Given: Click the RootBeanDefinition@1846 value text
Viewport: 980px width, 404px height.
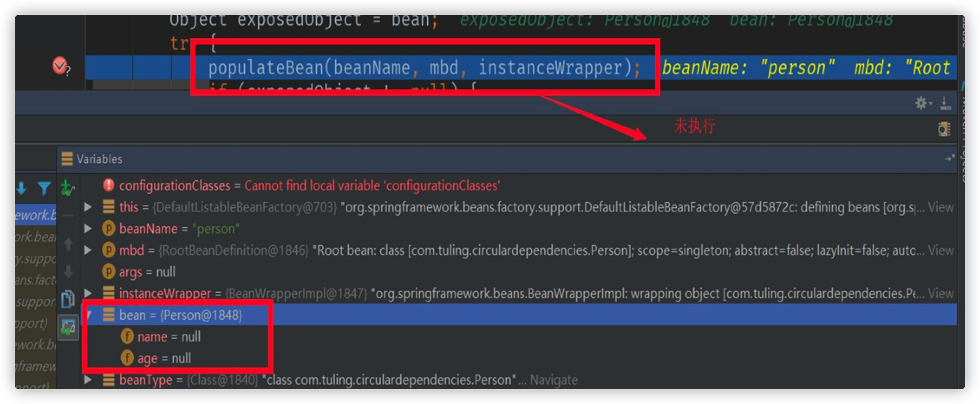Looking at the screenshot, I should tap(234, 250).
